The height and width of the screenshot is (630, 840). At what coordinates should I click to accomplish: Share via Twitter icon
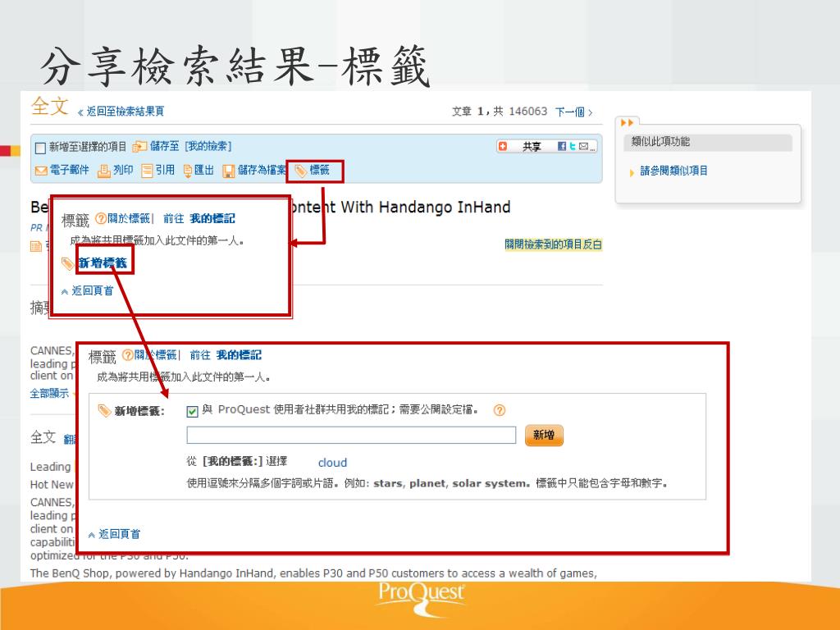pyautogui.click(x=573, y=146)
